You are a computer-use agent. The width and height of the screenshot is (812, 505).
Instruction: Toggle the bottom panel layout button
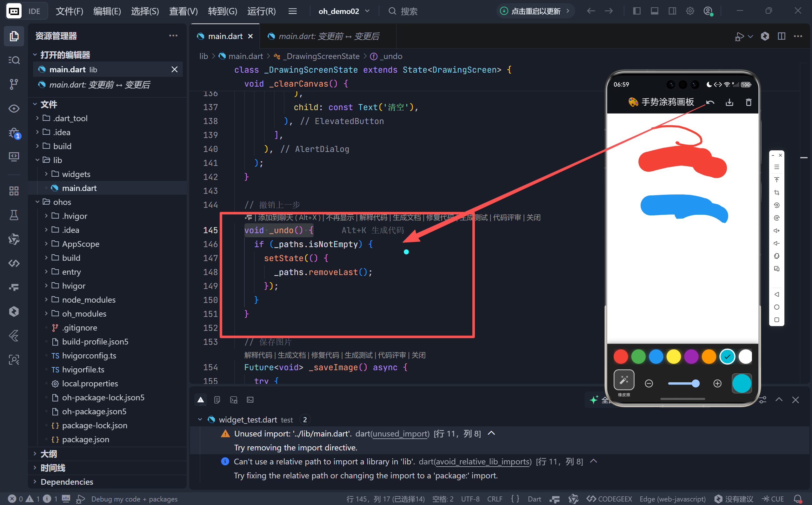(654, 11)
